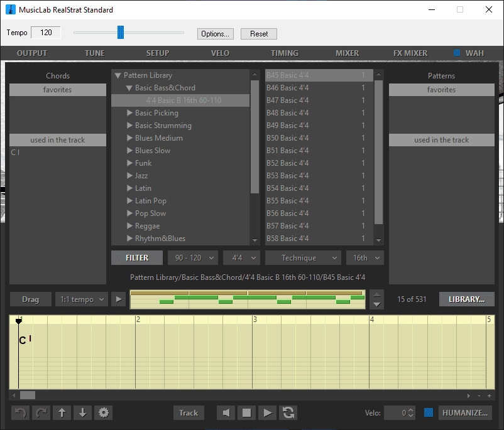Expand the Blues Slow folder
Image resolution: width=504 pixels, height=430 pixels.
(129, 150)
